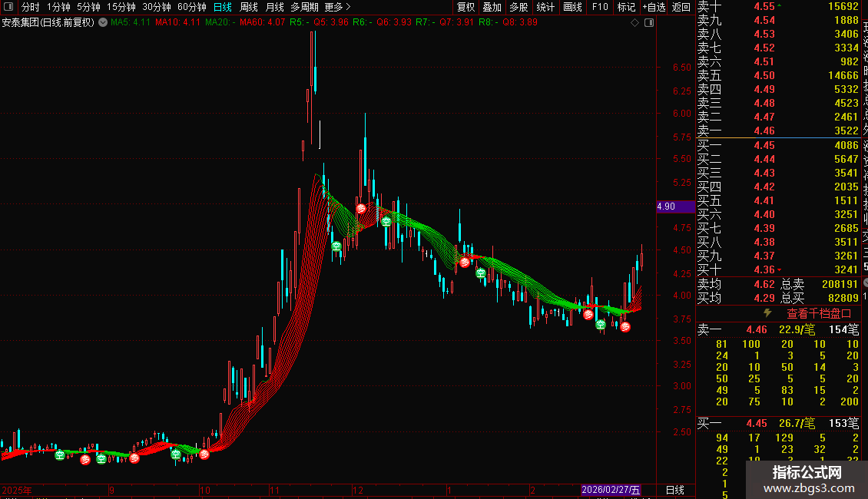Activate the 画线 drawing tools button

coord(572,7)
